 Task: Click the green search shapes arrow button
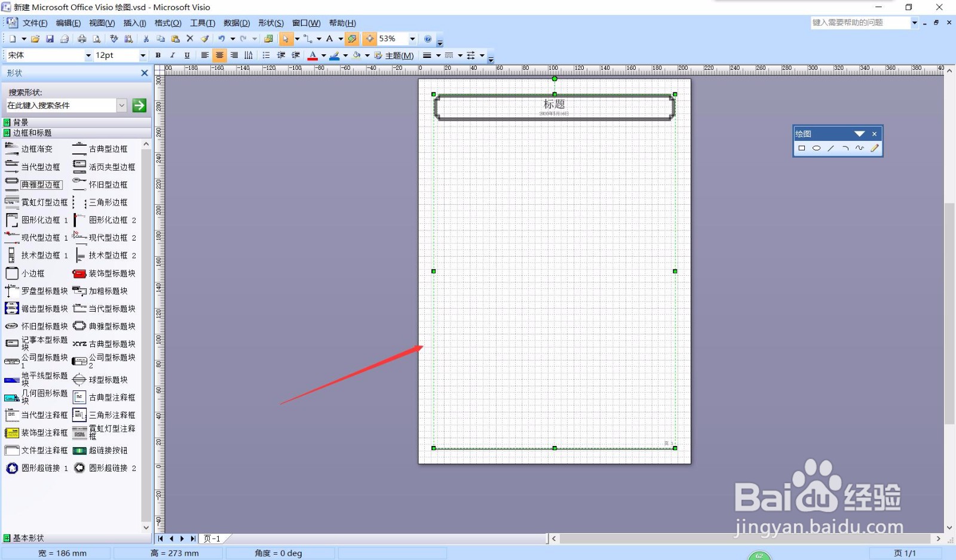139,106
